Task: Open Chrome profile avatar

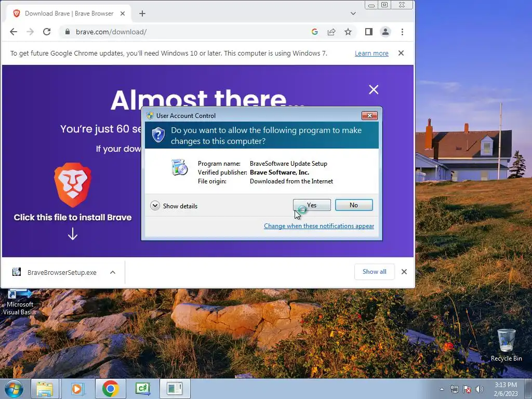Action: (385, 32)
